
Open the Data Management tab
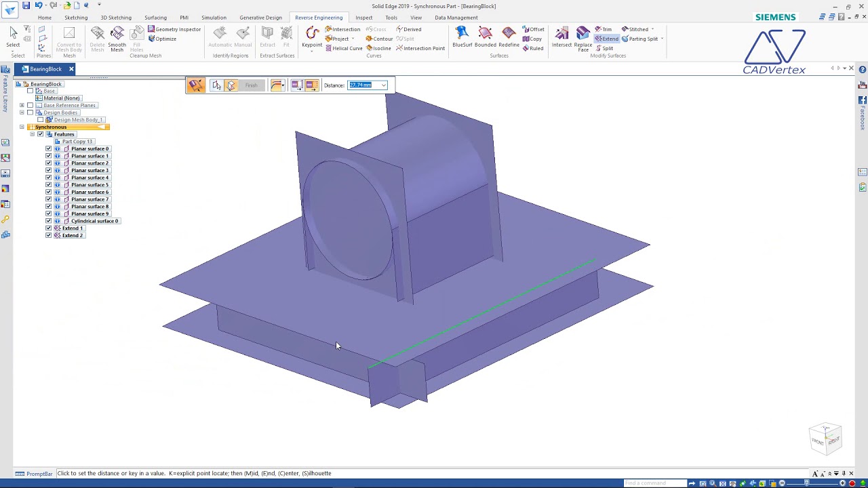[456, 18]
